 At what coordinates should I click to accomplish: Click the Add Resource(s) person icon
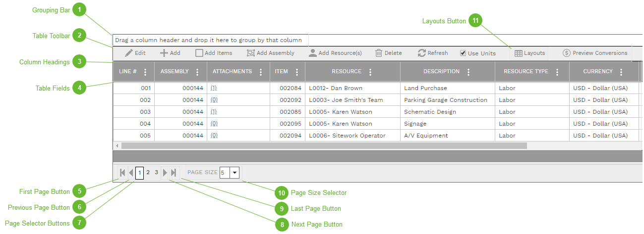[313, 53]
